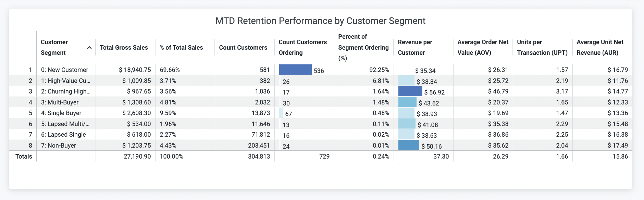
Task: Click the sort arrow beside Customer Segment
Action: point(89,48)
